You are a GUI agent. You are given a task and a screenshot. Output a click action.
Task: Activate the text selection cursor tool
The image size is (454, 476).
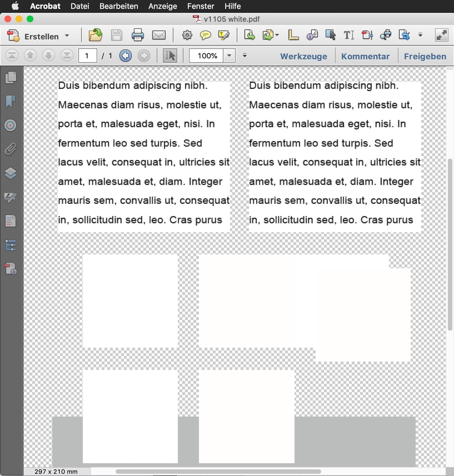point(170,56)
